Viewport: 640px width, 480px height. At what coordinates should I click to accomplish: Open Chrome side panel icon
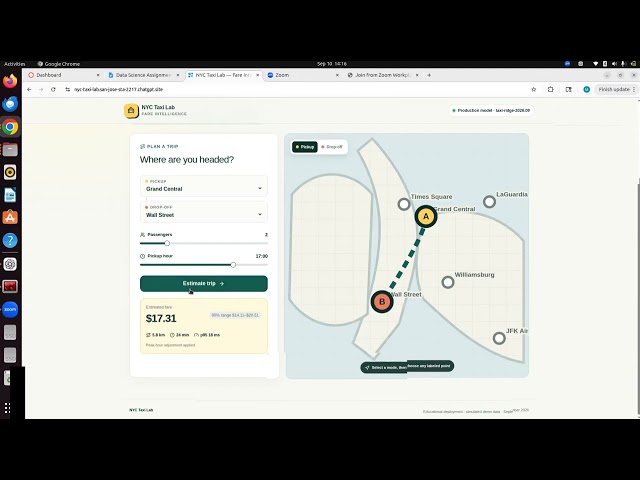tap(568, 89)
